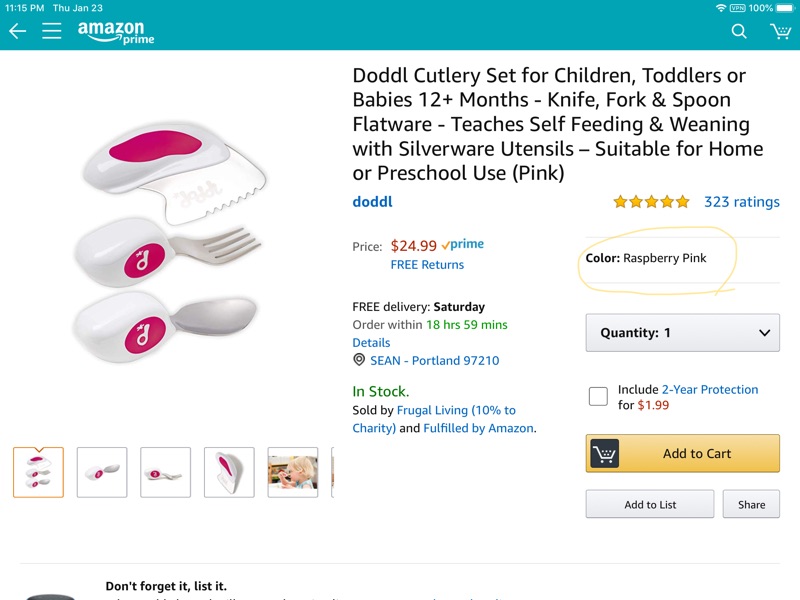Tap the back arrow icon
This screenshot has width=800, height=600.
[x=17, y=31]
